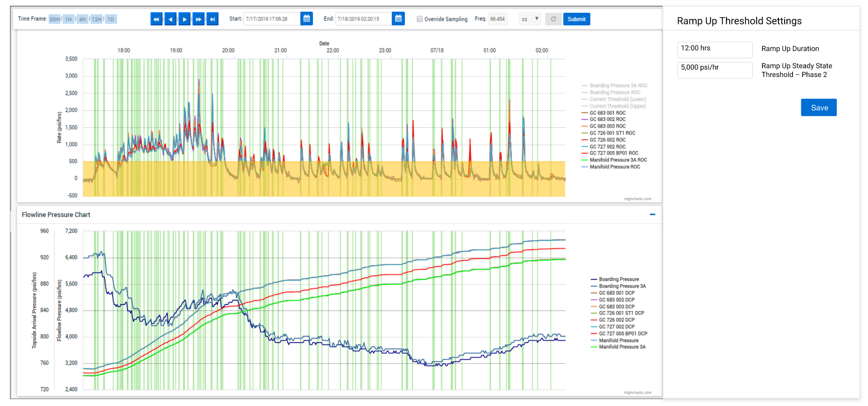
Task: Toggle Manifold Pressure flowline series
Action: [x=615, y=341]
